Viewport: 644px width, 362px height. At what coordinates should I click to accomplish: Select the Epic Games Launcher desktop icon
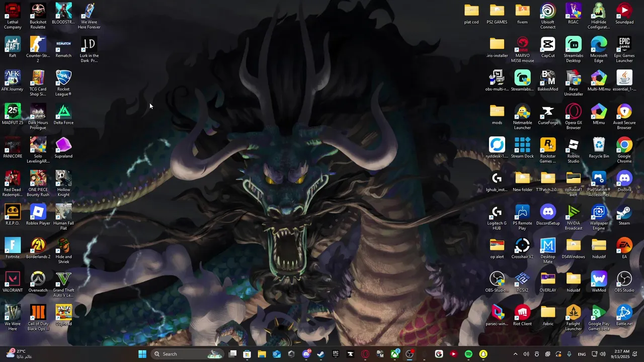[624, 50]
